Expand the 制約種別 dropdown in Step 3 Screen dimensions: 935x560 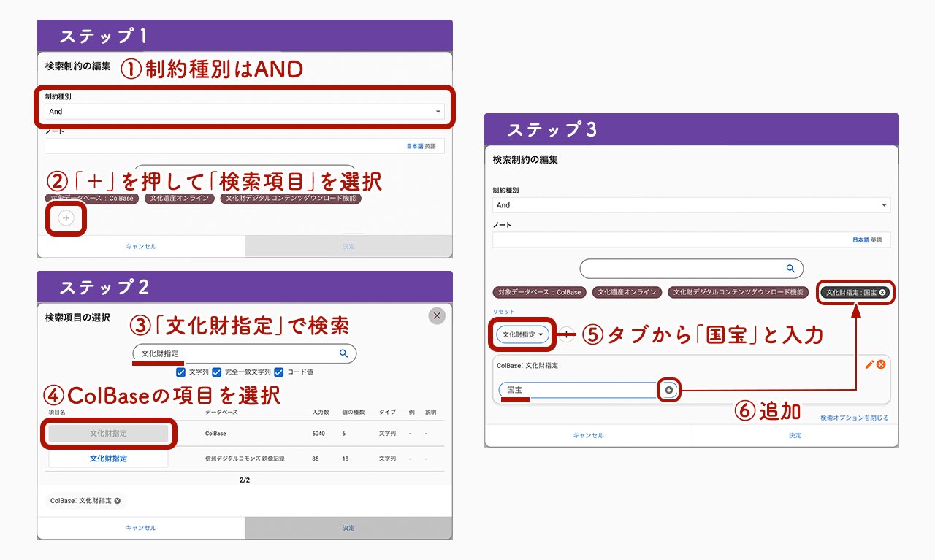691,205
